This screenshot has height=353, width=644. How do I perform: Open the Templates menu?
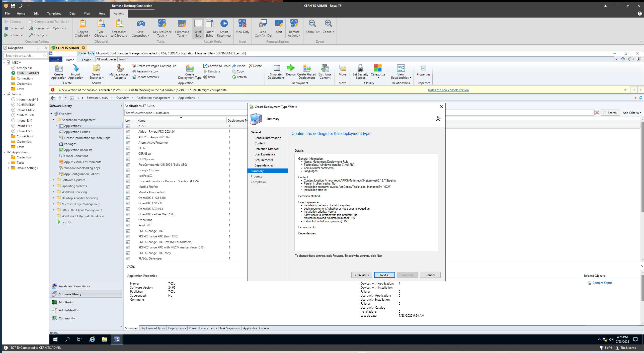coord(54,14)
